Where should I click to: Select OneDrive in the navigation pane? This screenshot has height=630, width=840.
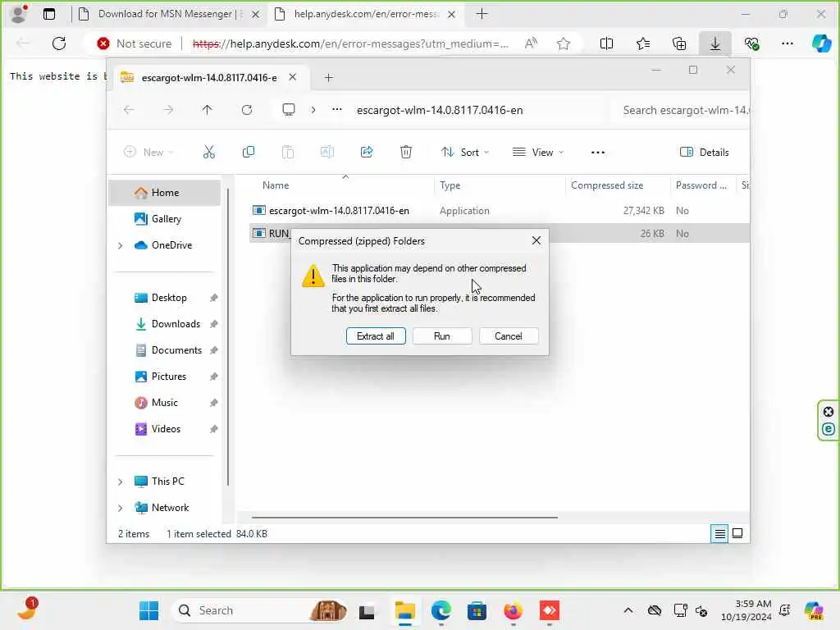pyautogui.click(x=164, y=244)
